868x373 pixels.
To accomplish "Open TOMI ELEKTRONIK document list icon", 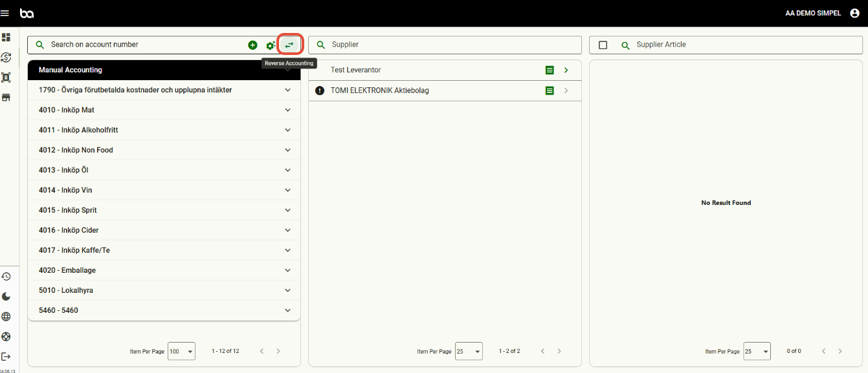I will tap(550, 91).
